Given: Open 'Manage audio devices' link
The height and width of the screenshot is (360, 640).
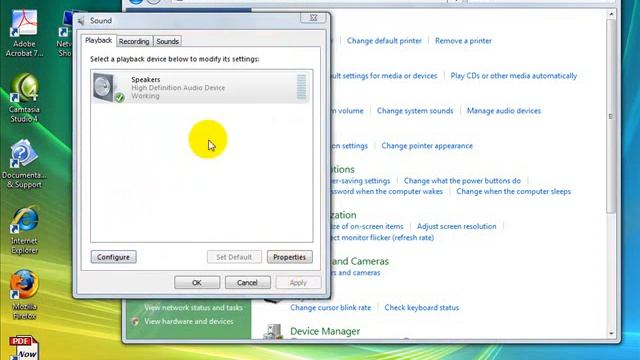Looking at the screenshot, I should 504,111.
